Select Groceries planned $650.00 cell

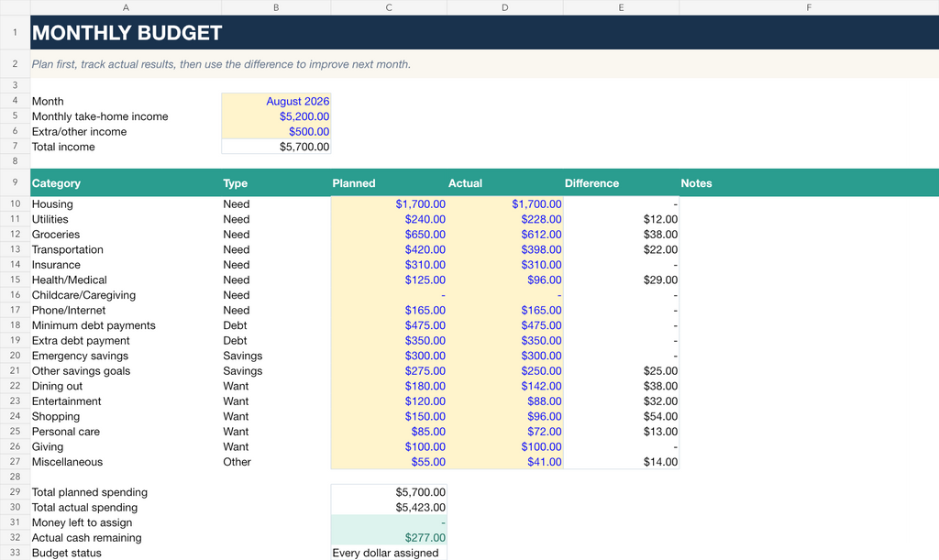click(389, 235)
